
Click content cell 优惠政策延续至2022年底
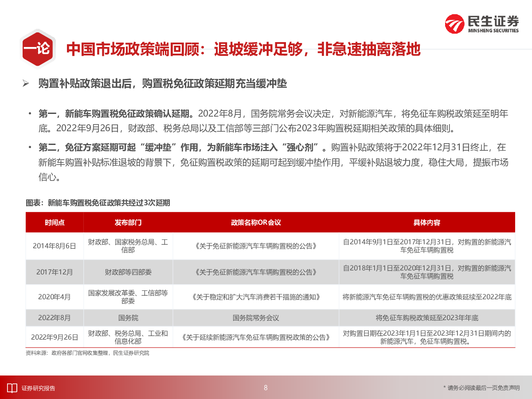[x=427, y=297]
